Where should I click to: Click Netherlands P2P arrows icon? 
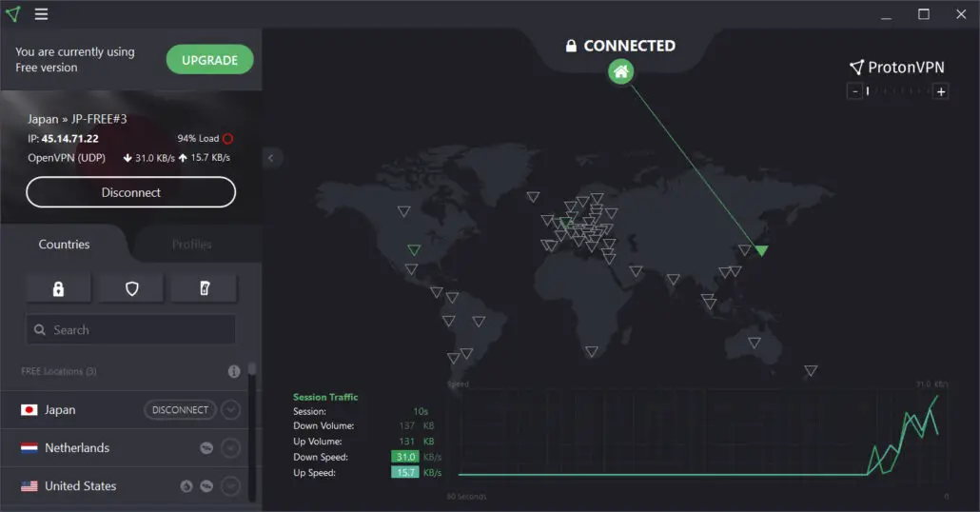click(x=206, y=447)
